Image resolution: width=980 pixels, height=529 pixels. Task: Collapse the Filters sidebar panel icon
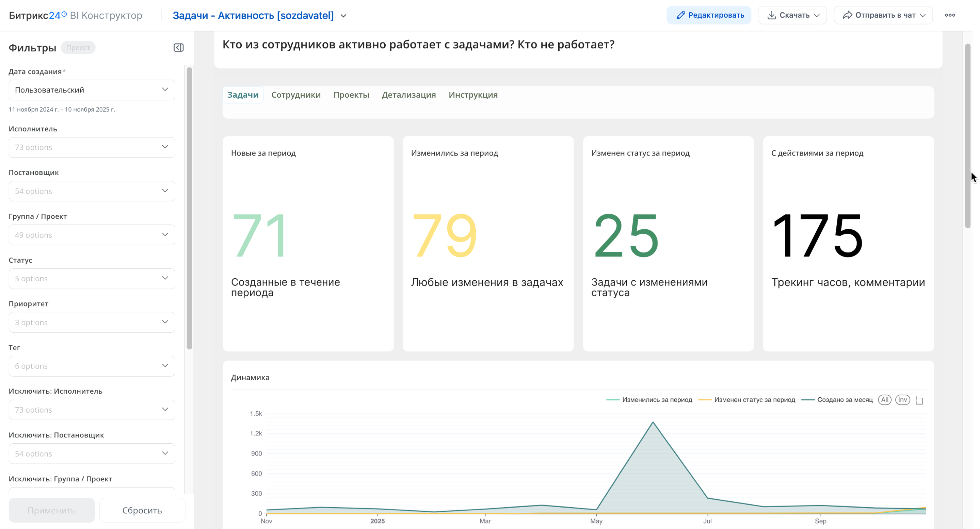point(178,48)
